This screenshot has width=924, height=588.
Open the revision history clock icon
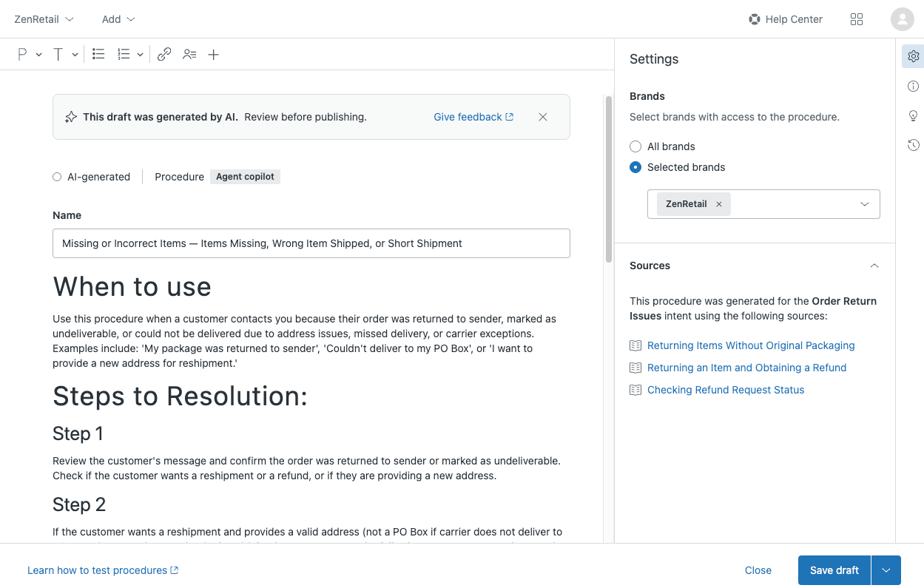(913, 145)
